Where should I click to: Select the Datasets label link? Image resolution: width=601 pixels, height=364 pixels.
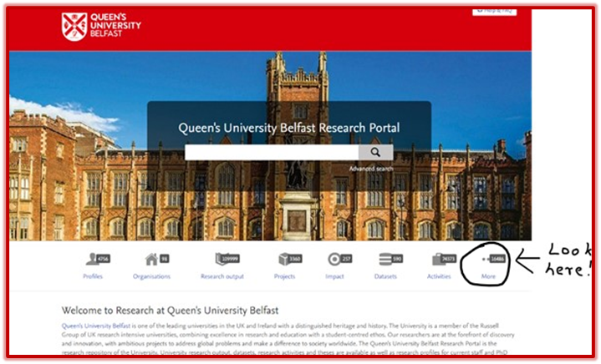tap(385, 276)
